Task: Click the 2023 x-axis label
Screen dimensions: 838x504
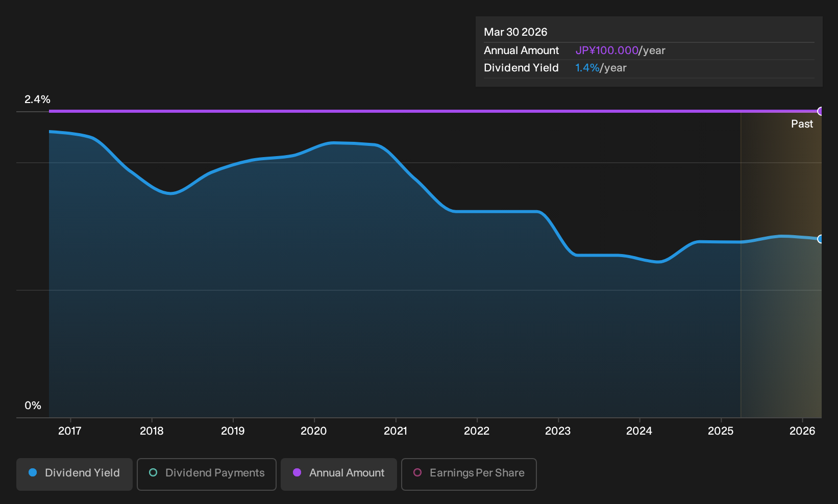Action: click(x=558, y=431)
